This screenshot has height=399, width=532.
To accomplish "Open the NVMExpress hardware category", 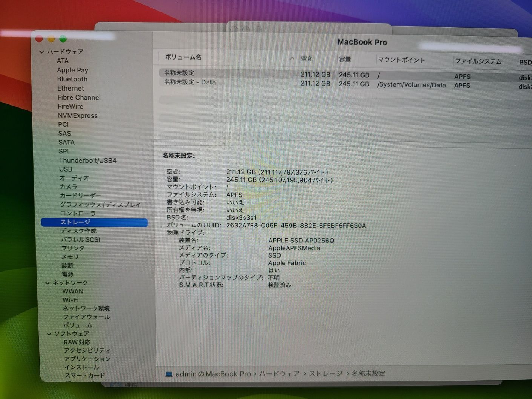I will click(78, 115).
